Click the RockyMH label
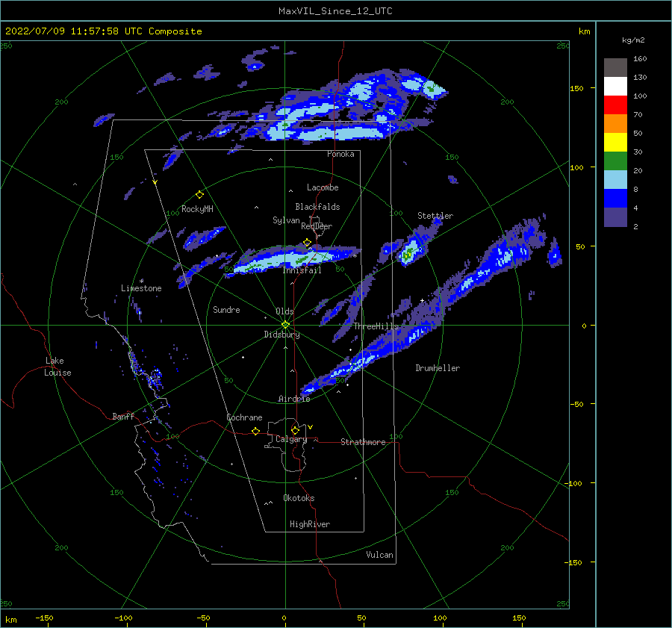Viewport: 672px width, 628px height. point(197,209)
